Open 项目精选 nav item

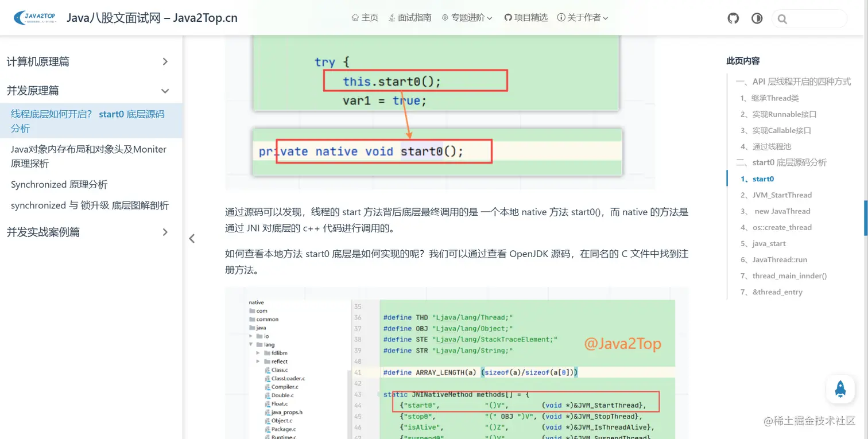pyautogui.click(x=526, y=18)
